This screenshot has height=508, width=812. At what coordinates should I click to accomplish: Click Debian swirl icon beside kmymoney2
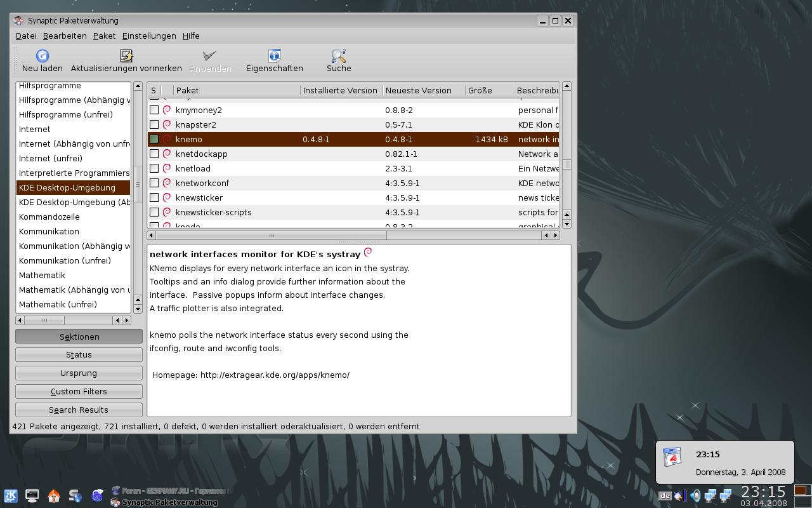click(x=167, y=110)
